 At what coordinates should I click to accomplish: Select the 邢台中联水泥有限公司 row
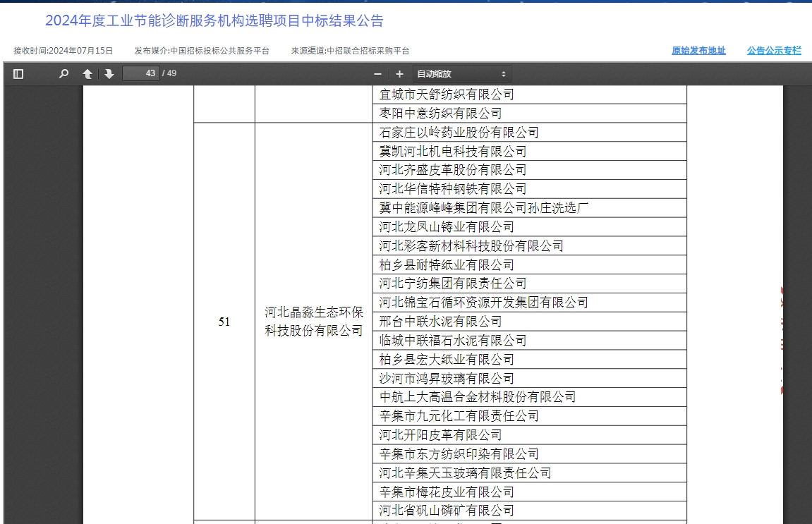(530, 322)
